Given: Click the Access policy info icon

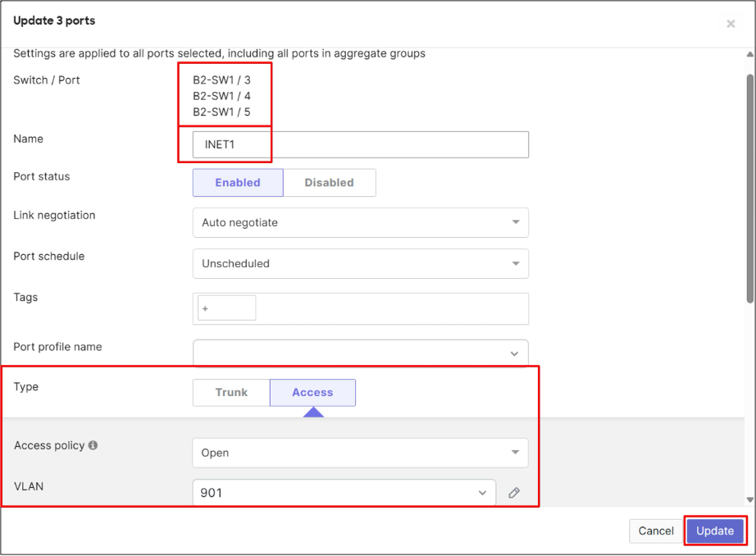Looking at the screenshot, I should [x=93, y=445].
